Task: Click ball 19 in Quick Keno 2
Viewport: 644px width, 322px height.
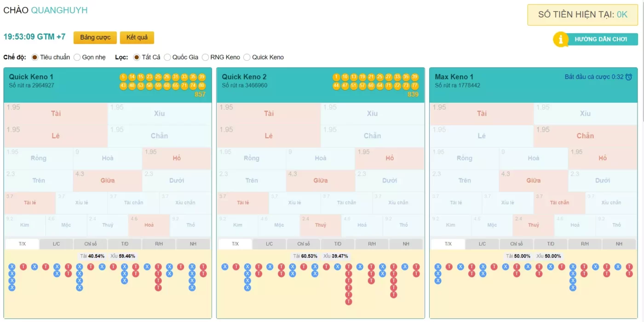Action: pos(362,77)
